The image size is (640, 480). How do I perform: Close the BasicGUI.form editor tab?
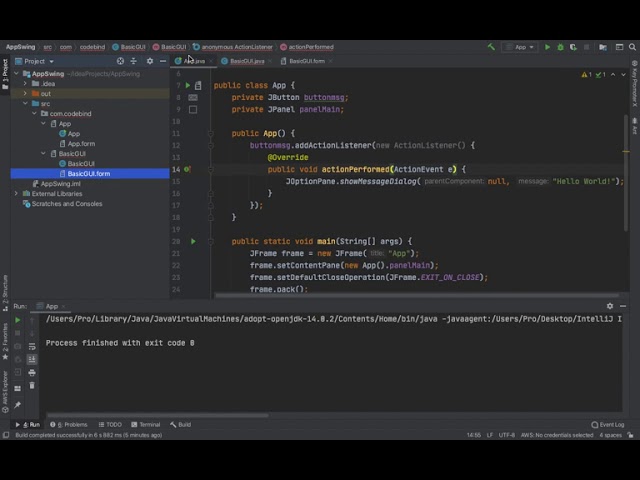point(330,61)
